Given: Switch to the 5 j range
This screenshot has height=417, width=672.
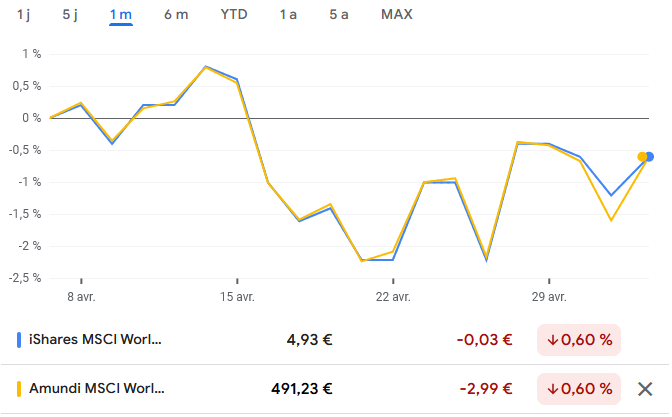Looking at the screenshot, I should point(69,15).
